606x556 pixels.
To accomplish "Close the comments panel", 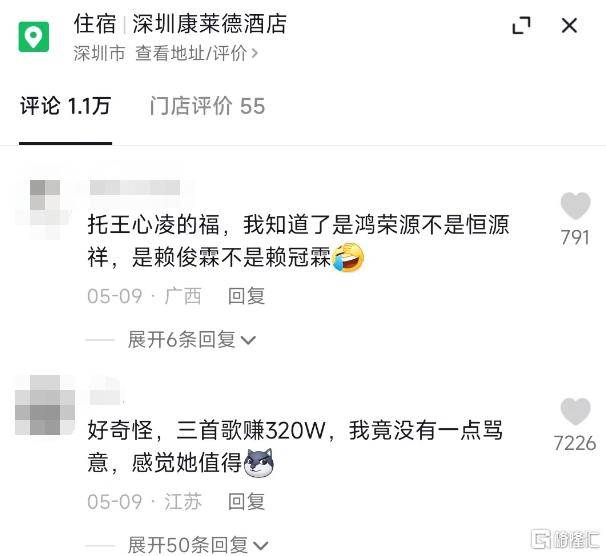I will (x=569, y=26).
